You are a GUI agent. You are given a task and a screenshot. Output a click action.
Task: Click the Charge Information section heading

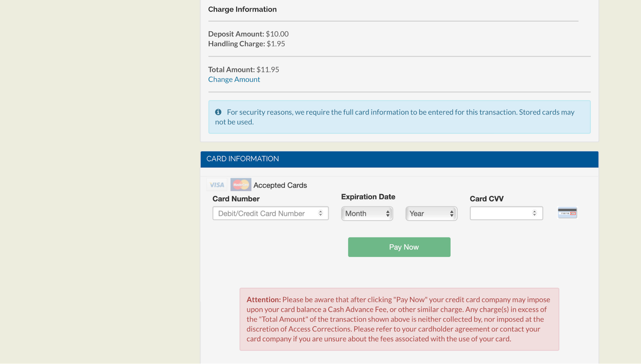(x=242, y=9)
